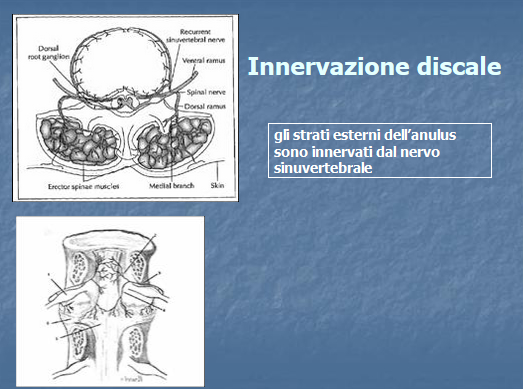Image resolution: width=523 pixels, height=389 pixels.
Task: Click the 'Innervazione discale' slide title
Action: (374, 66)
